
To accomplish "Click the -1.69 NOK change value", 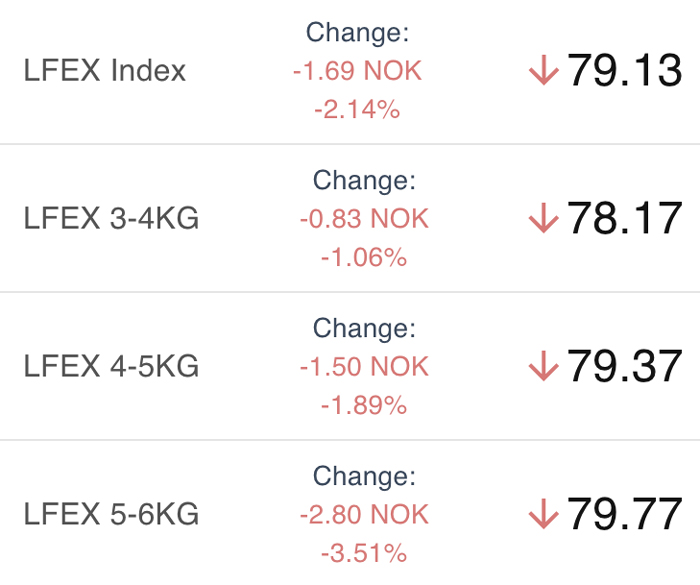I will tap(357, 71).
